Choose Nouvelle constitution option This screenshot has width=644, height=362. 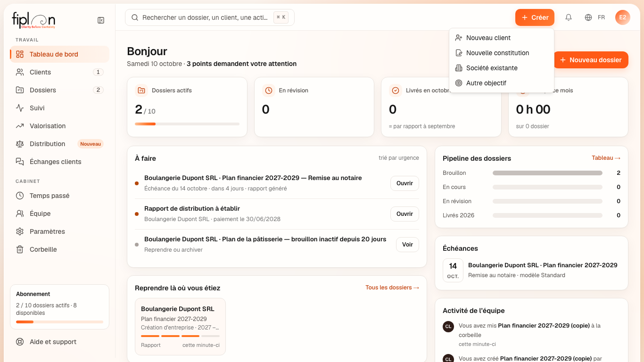coord(502,53)
